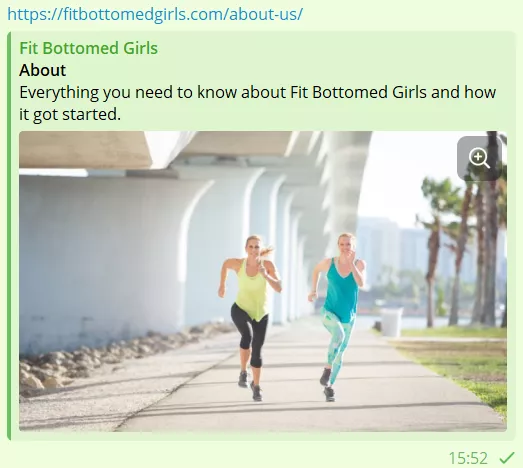Screen dimensions: 523x468
Task: Open the fitbottomedgirls.com about-us link
Action: click(155, 14)
